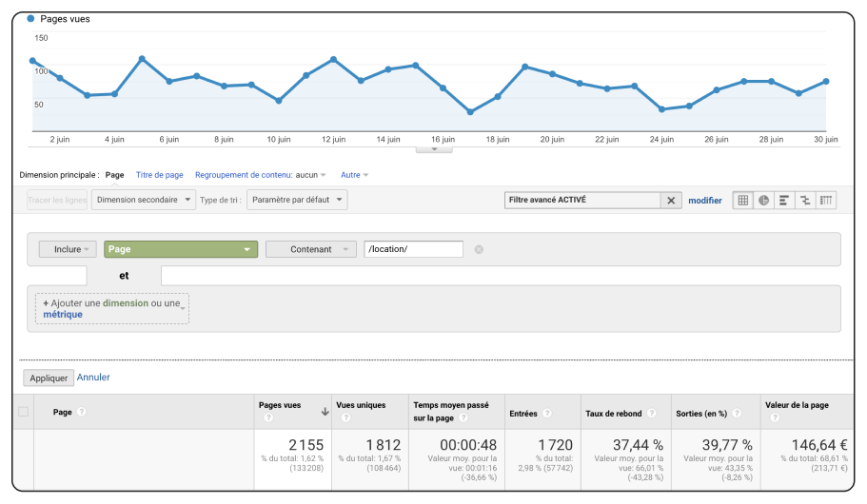The image size is (867, 504).
Task: Open Regroupement de contenu dropdown
Action: [x=261, y=175]
